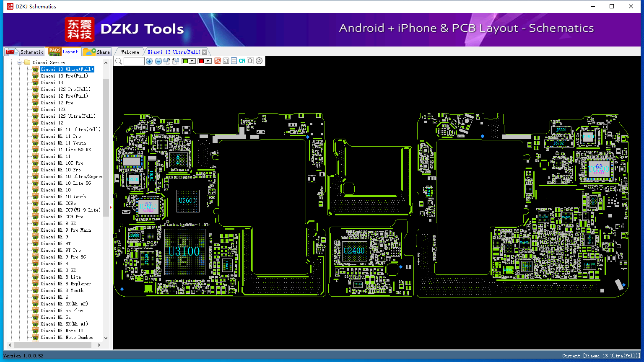Image resolution: width=644 pixels, height=362 pixels.
Task: Select Xiaomi Mi Note 10
Action: point(62,331)
